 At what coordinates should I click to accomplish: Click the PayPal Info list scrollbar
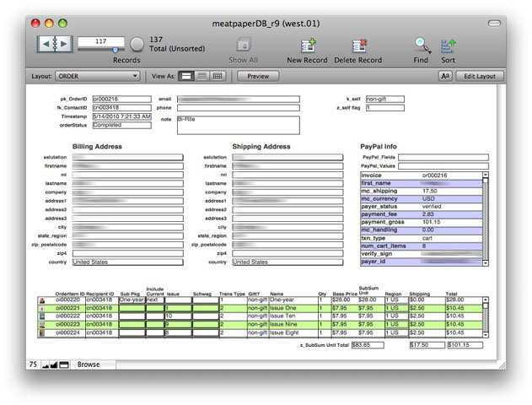point(486,219)
